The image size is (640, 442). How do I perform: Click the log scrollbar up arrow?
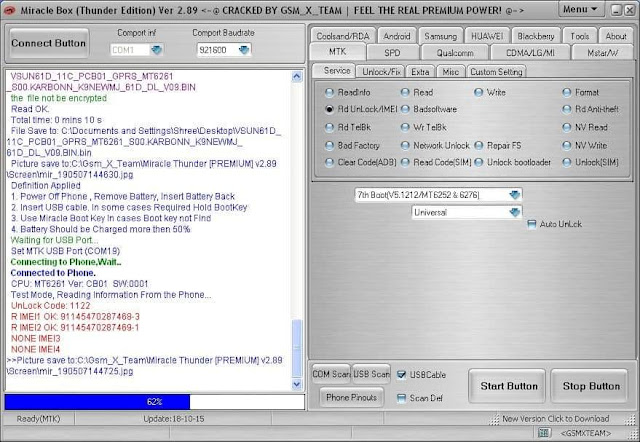297,76
